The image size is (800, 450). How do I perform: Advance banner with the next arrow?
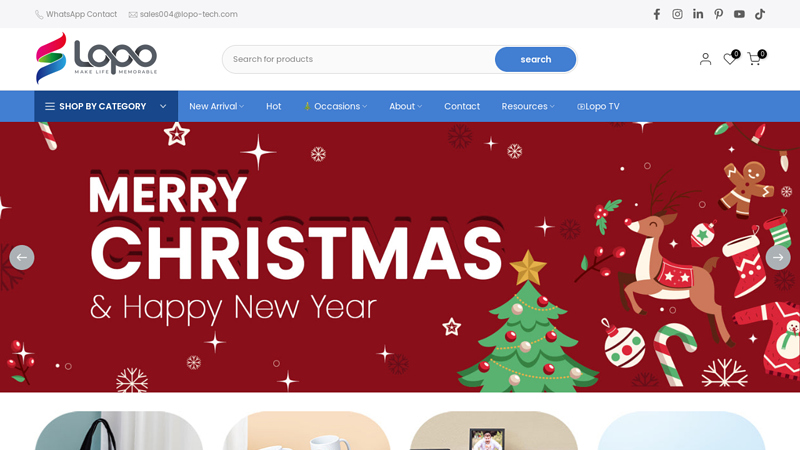tap(778, 258)
